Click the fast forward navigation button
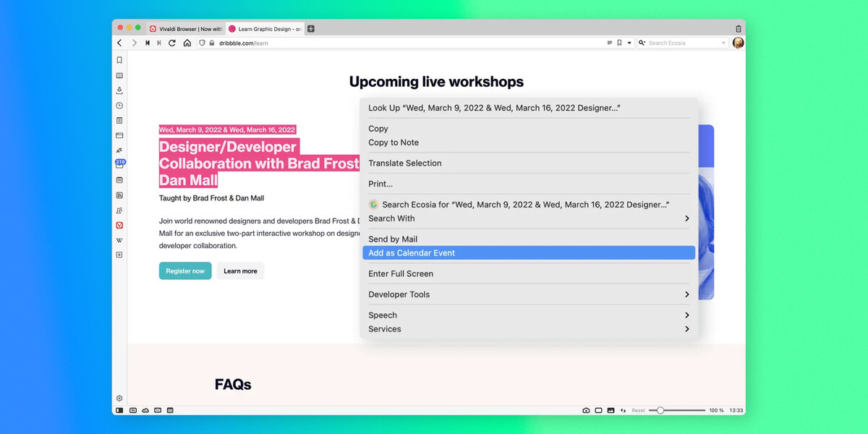Screen dimensions: 868x434 coord(159,43)
